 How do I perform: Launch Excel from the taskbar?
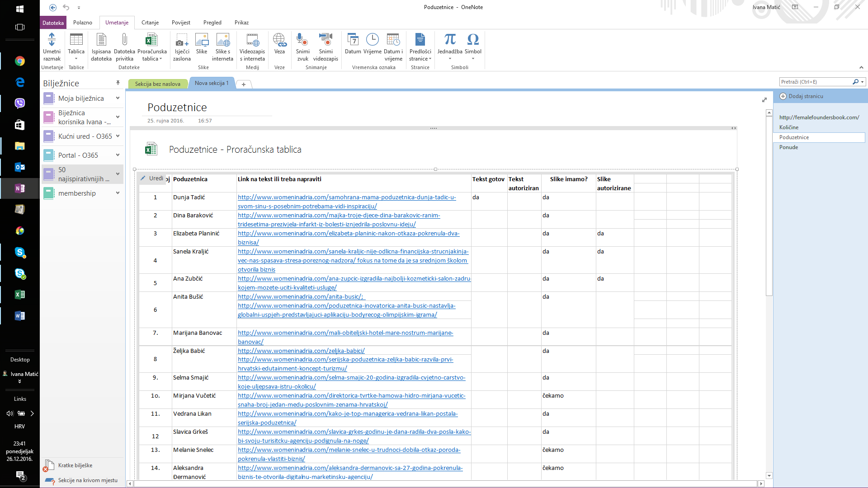coord(20,295)
